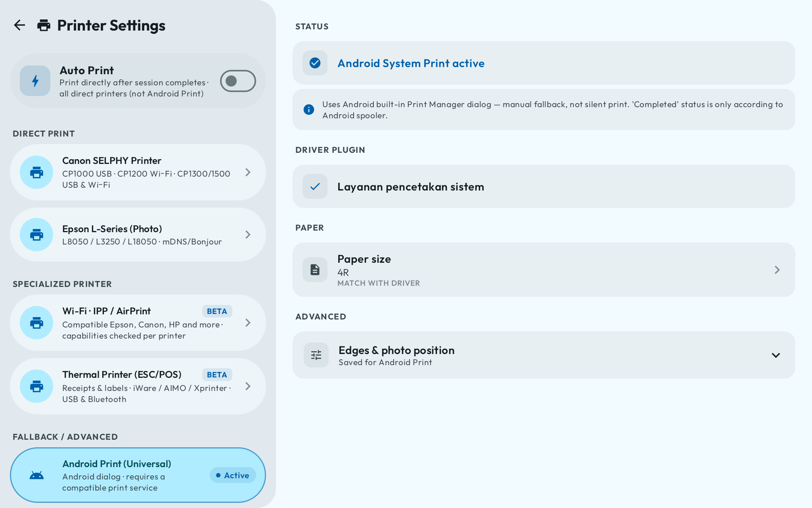This screenshot has height=508, width=812.
Task: Click the FALLBACK / ADVANCED section header
Action: tap(65, 437)
